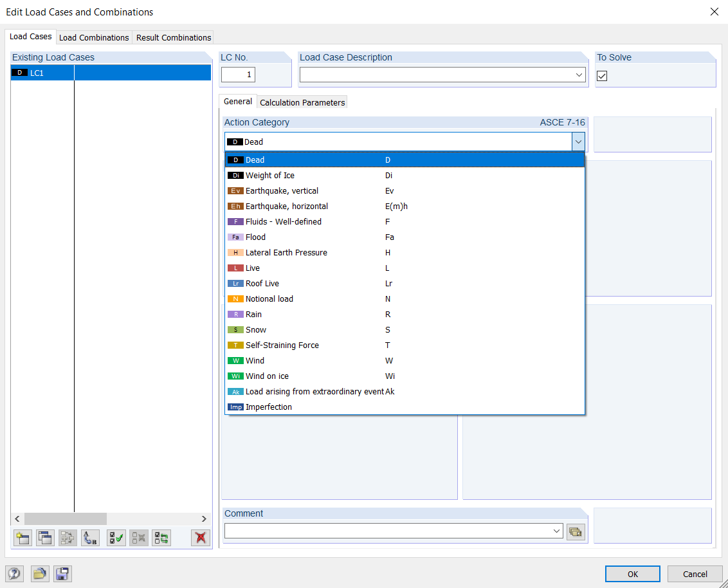The image size is (728, 588).
Task: Open the comment library icon
Action: (576, 532)
